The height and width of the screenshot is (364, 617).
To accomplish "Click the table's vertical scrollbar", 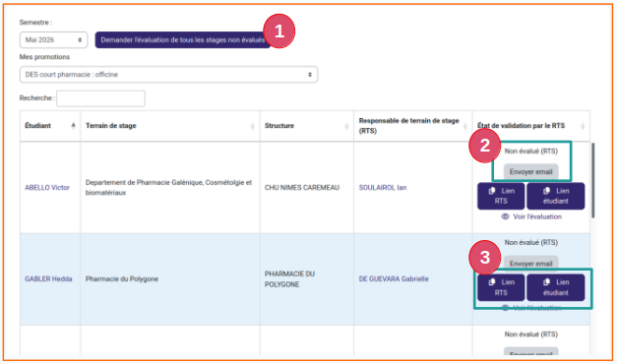I will 592,180.
